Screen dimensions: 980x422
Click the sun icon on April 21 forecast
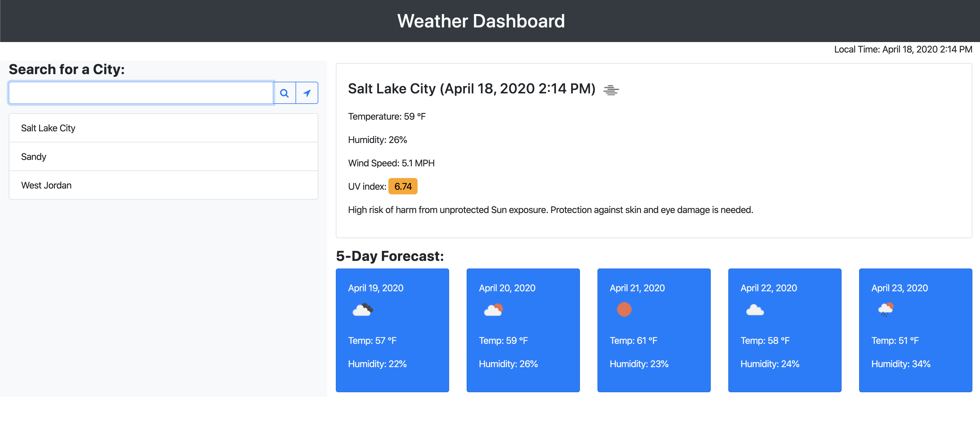tap(624, 309)
